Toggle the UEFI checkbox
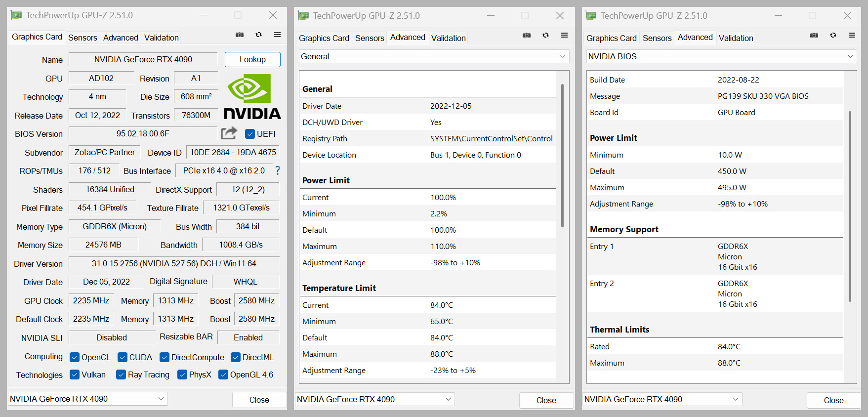 [x=250, y=134]
